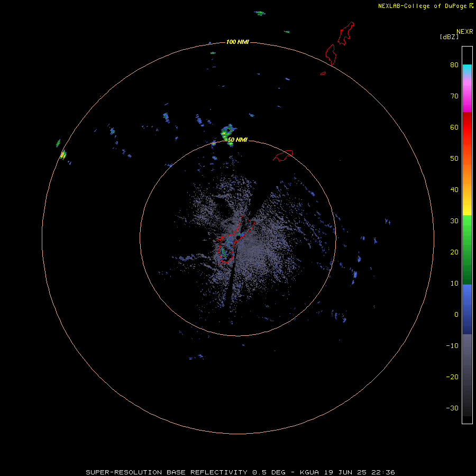Pick the cyan segment atop the colorbar
The image size is (476, 476).
coord(467,69)
